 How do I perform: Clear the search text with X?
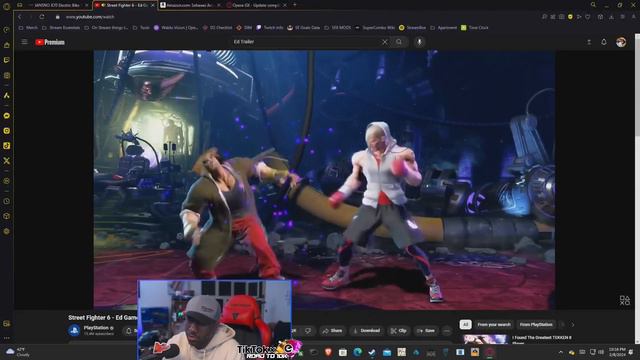pos(384,42)
